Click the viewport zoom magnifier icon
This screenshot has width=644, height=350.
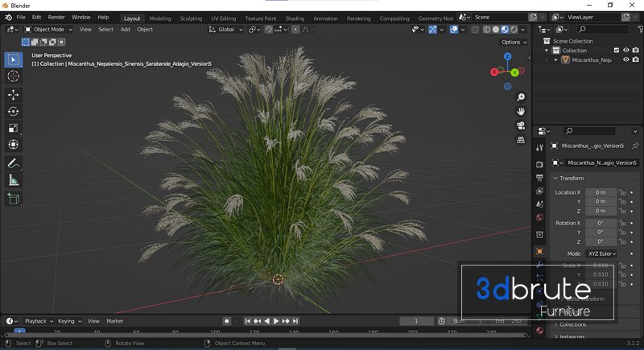(x=521, y=97)
